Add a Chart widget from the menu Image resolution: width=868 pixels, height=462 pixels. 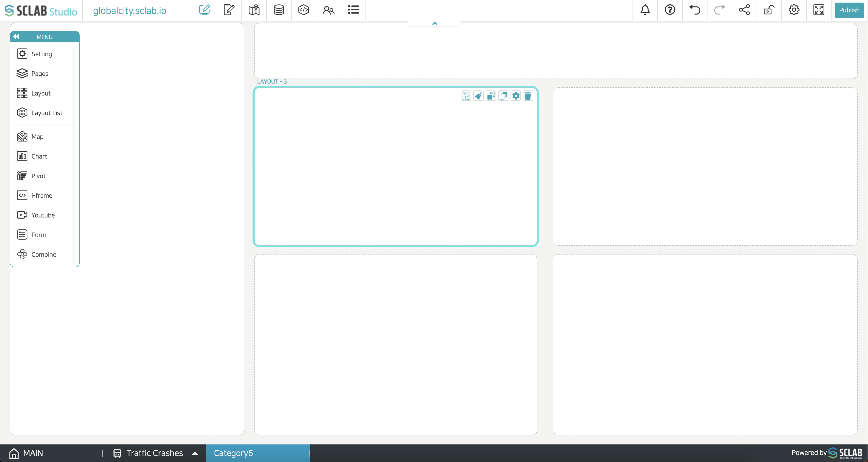pos(44,156)
